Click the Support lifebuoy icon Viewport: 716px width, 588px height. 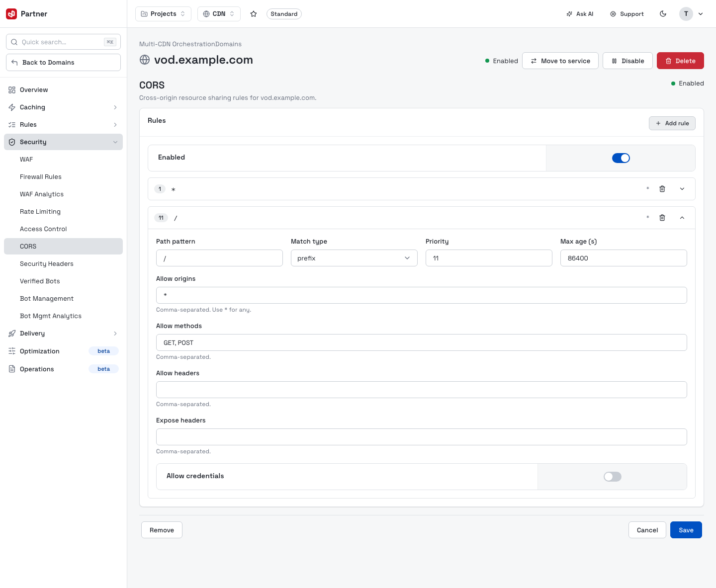(613, 14)
